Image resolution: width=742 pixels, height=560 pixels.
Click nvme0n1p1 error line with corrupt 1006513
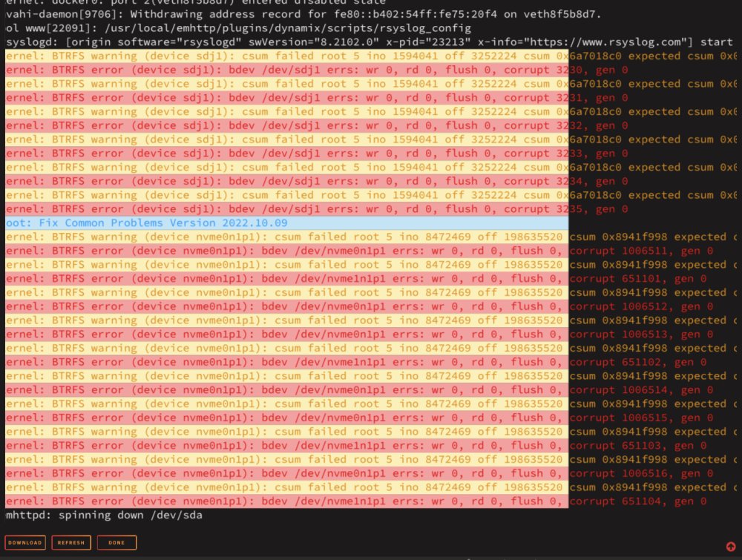point(359,335)
